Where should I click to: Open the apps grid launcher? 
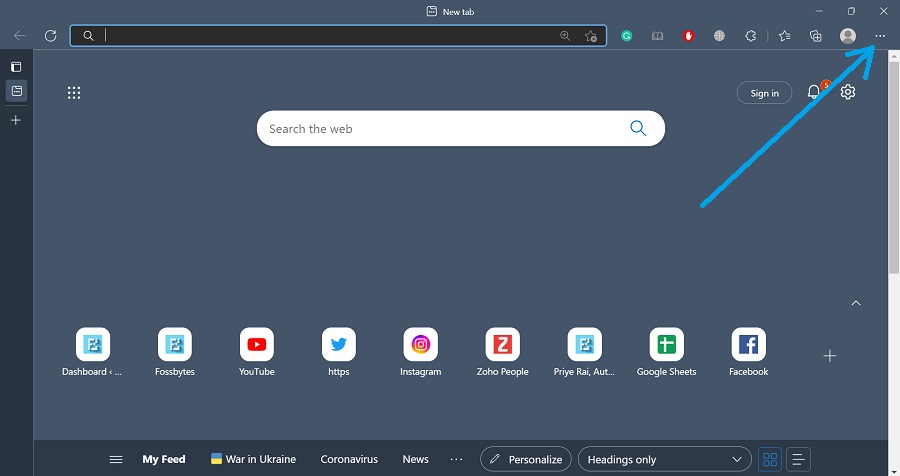click(74, 93)
